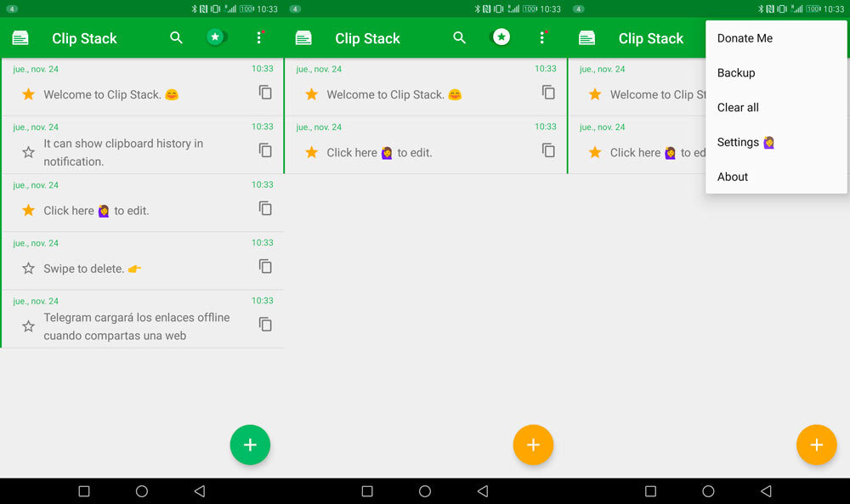
Task: Copy the "Swipe to delete" clip
Action: 265,267
